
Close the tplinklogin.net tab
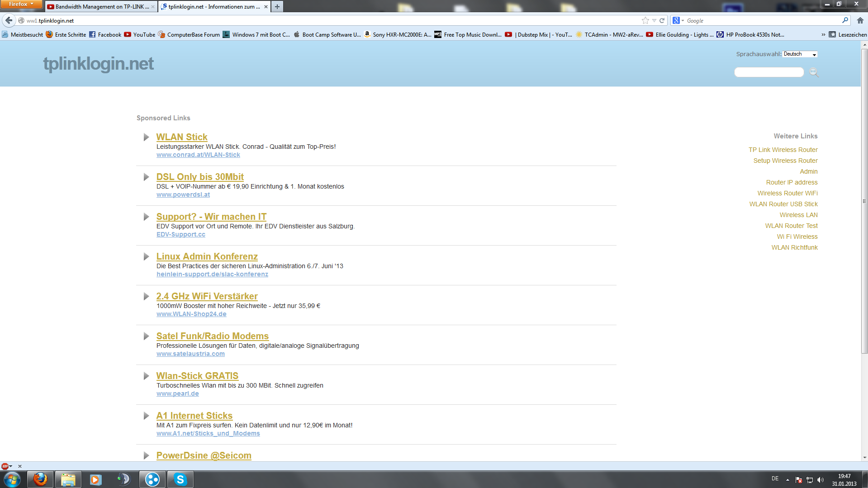266,7
